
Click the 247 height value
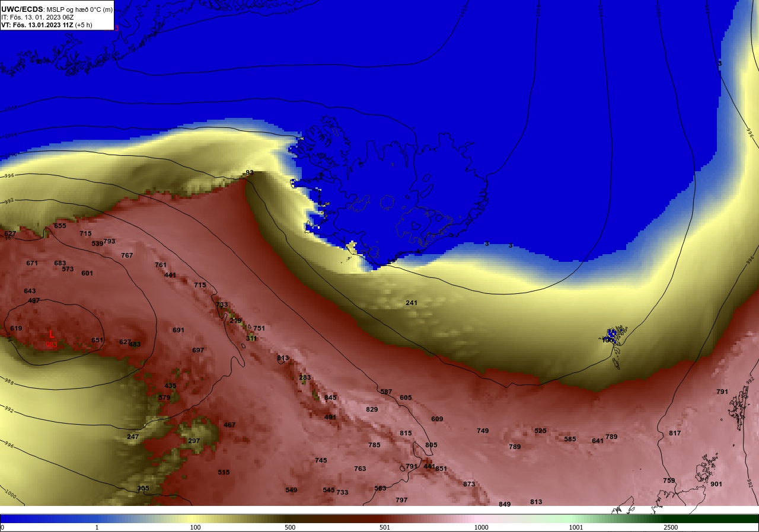point(133,437)
